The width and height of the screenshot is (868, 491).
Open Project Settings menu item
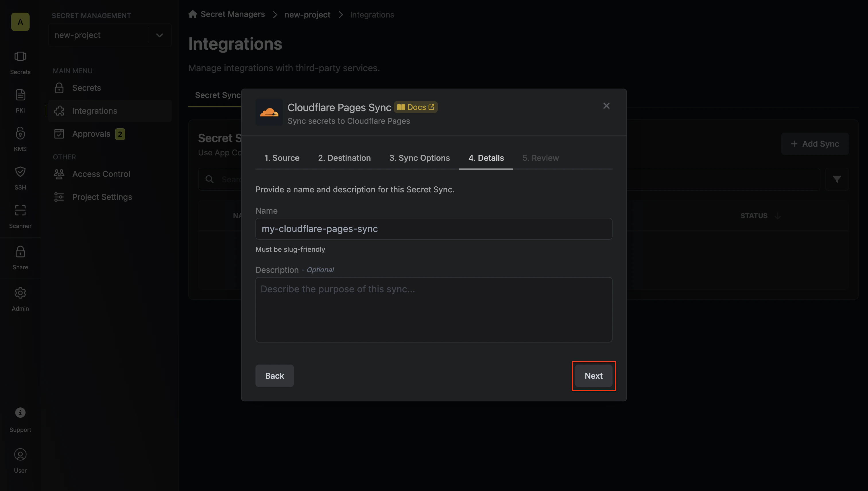[x=110, y=197]
